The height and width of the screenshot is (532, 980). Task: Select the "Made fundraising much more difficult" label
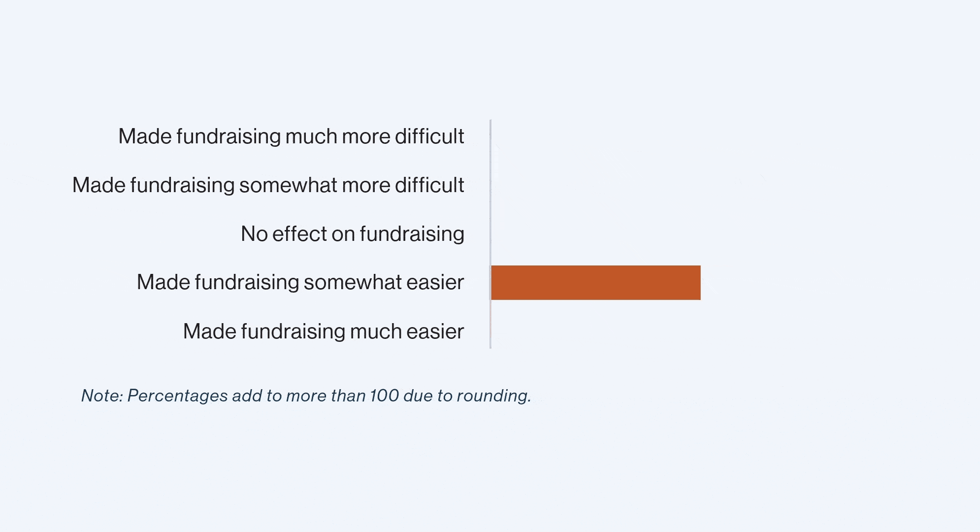click(x=291, y=136)
